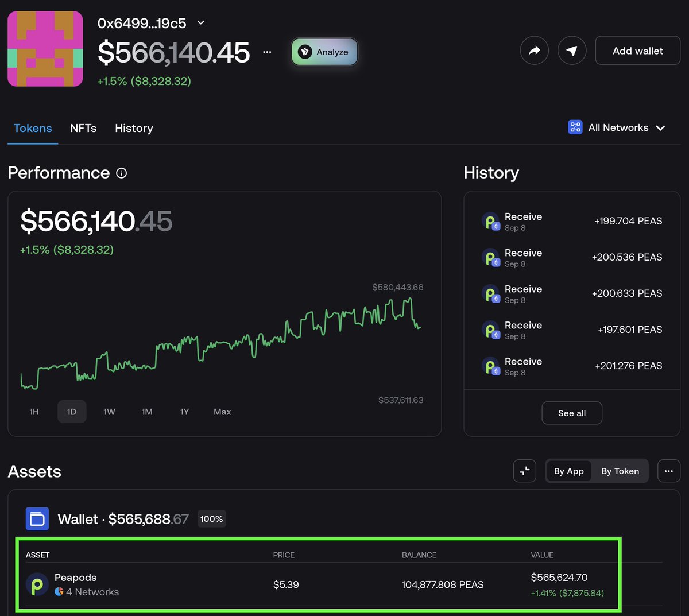The height and width of the screenshot is (616, 689).
Task: Click the 4 Networks label
Action: (x=92, y=592)
